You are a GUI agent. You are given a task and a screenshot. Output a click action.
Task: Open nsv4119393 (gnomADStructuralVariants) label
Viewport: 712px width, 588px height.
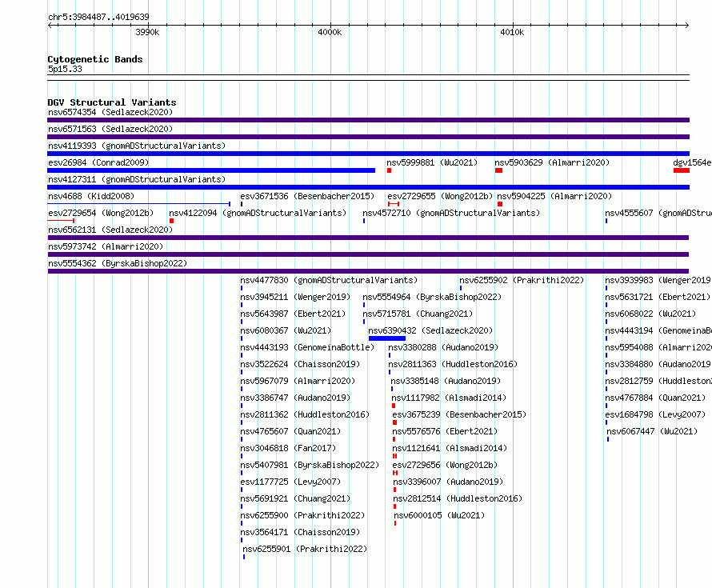137,146
